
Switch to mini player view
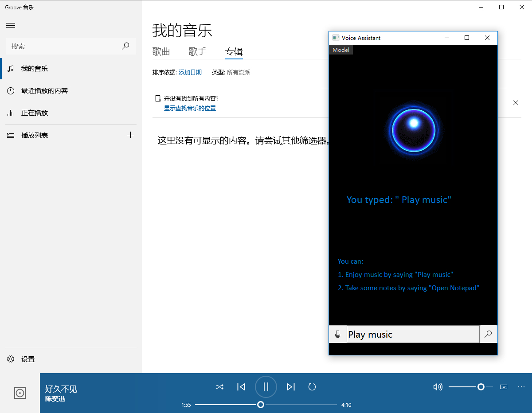pyautogui.click(x=504, y=387)
